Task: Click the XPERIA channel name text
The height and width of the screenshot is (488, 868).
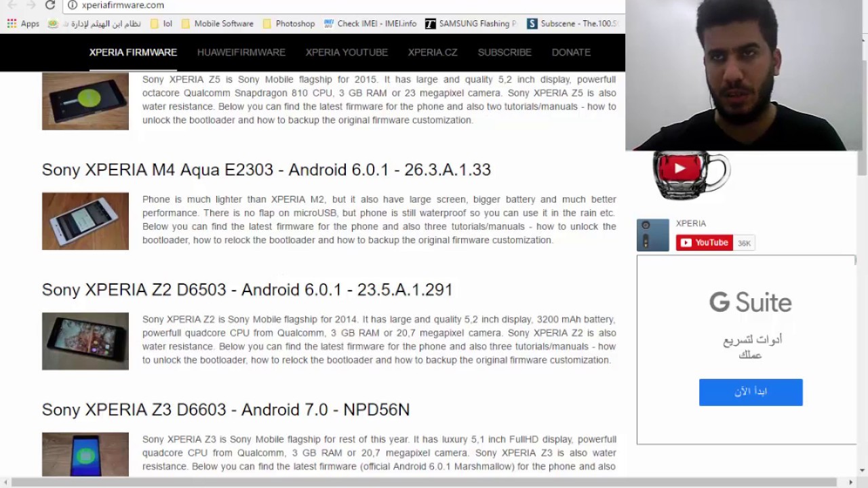Action: pos(691,224)
